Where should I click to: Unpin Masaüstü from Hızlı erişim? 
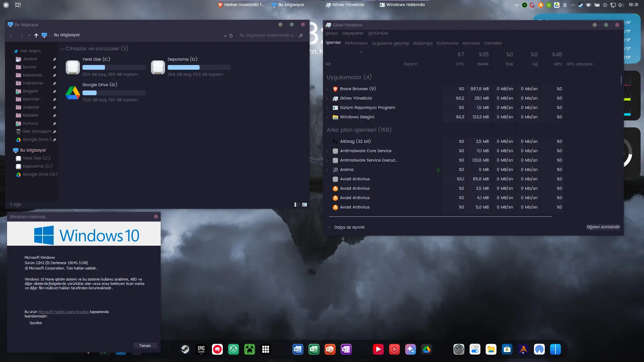tap(54, 75)
